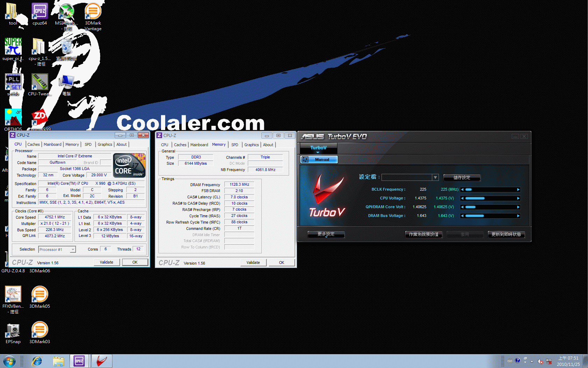This screenshot has width=588, height=368.
Task: Increase QPI/DRAM Core Volt with right arrow
Action: pos(518,207)
